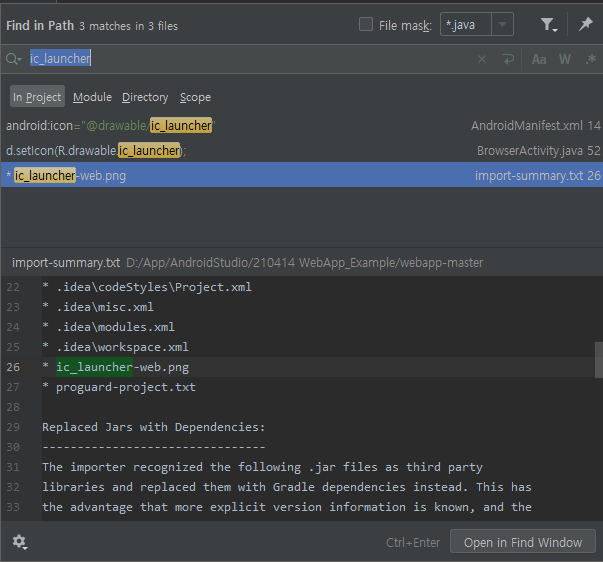The height and width of the screenshot is (562, 603).
Task: Click 'Replaced Jars with Dependencies:' heading
Action: pos(154,427)
